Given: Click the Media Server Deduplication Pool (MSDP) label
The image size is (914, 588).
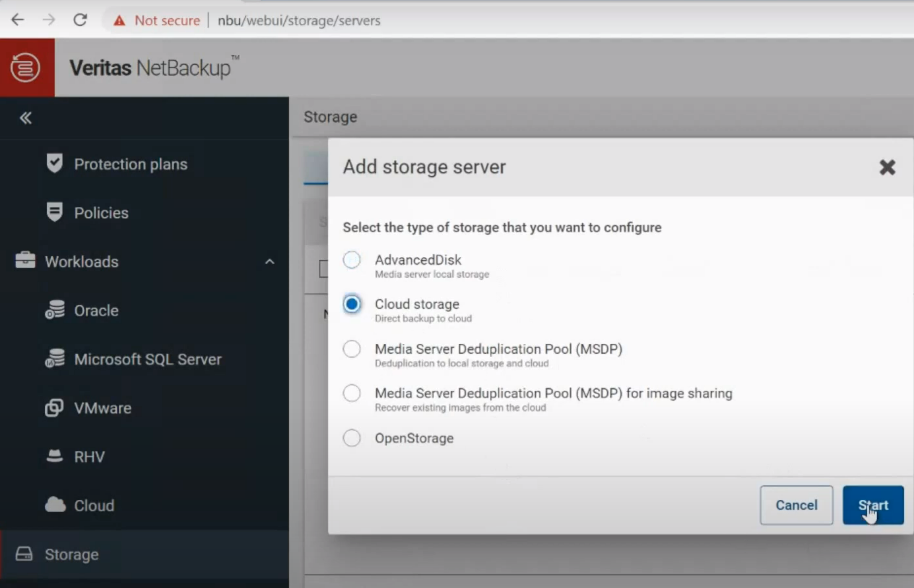Looking at the screenshot, I should (x=499, y=349).
